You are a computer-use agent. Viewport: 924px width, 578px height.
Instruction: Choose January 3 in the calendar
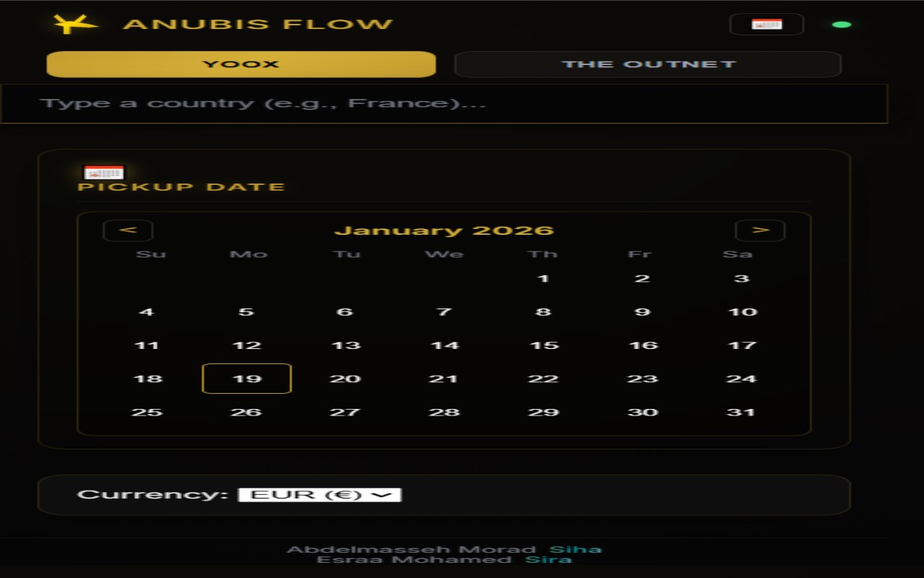(x=741, y=278)
